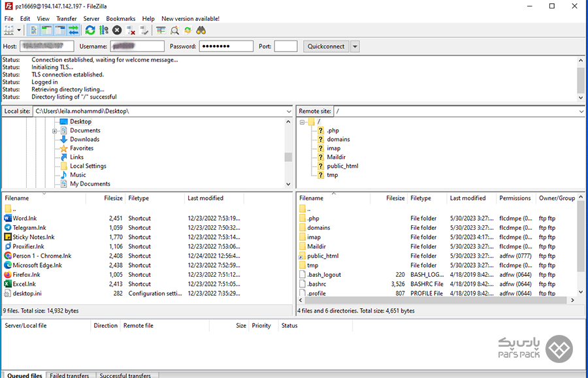Disconnect from the current server
Image resolution: width=588 pixels, height=378 pixels.
point(131,30)
